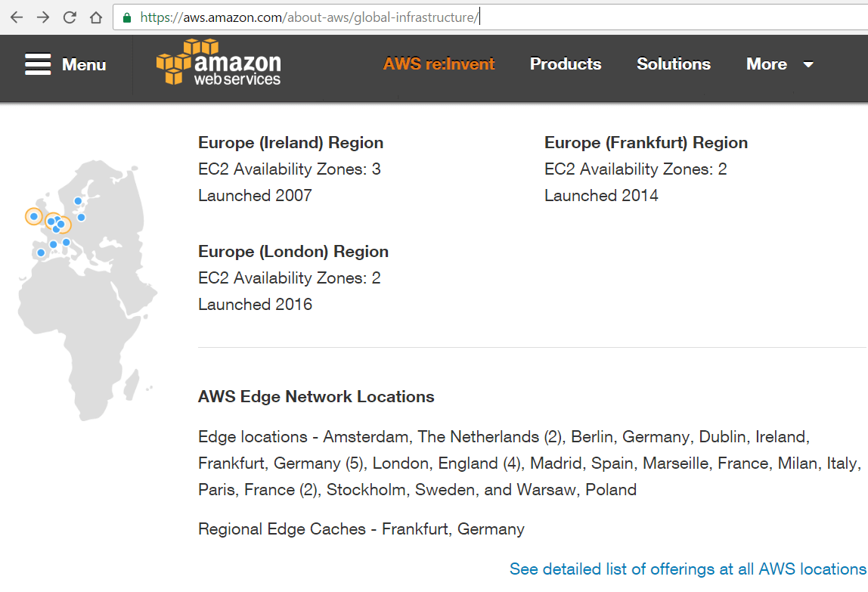Reload the page with the refresh icon
Viewport: 868px width, 592px height.
(x=70, y=17)
